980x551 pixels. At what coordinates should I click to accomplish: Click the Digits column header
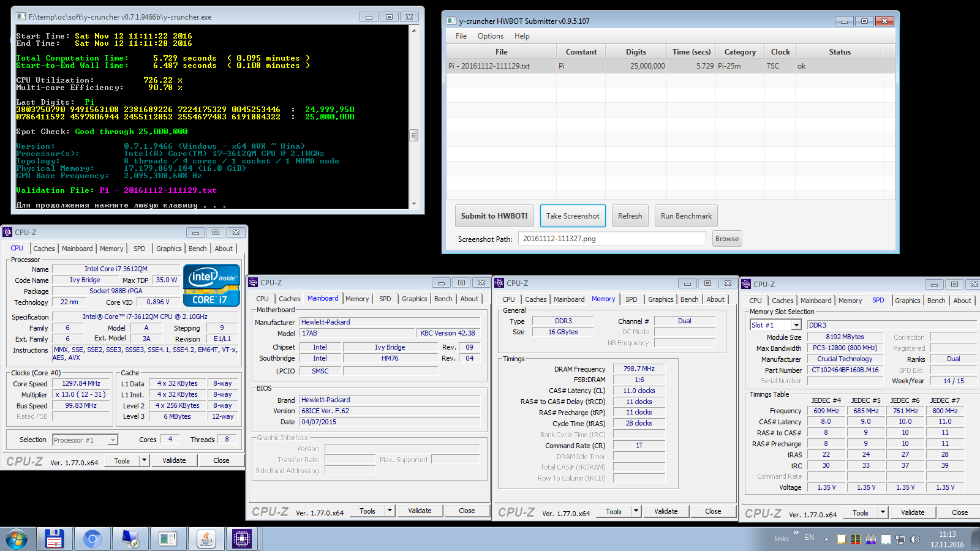pos(636,52)
